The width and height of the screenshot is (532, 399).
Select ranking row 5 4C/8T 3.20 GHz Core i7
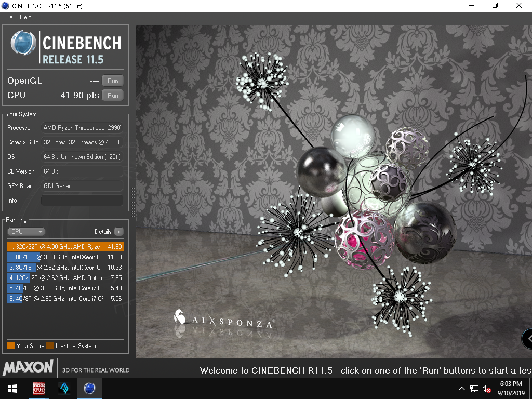[65, 288]
